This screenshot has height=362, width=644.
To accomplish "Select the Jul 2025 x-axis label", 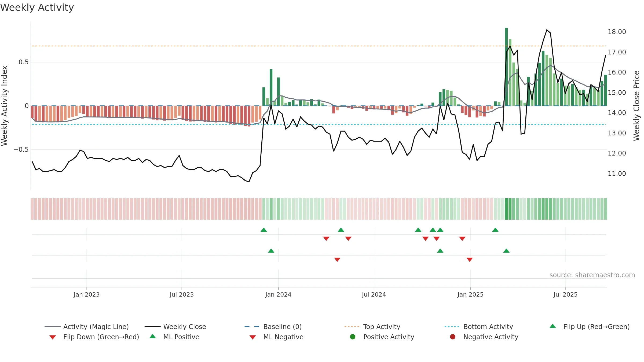I will tap(565, 294).
